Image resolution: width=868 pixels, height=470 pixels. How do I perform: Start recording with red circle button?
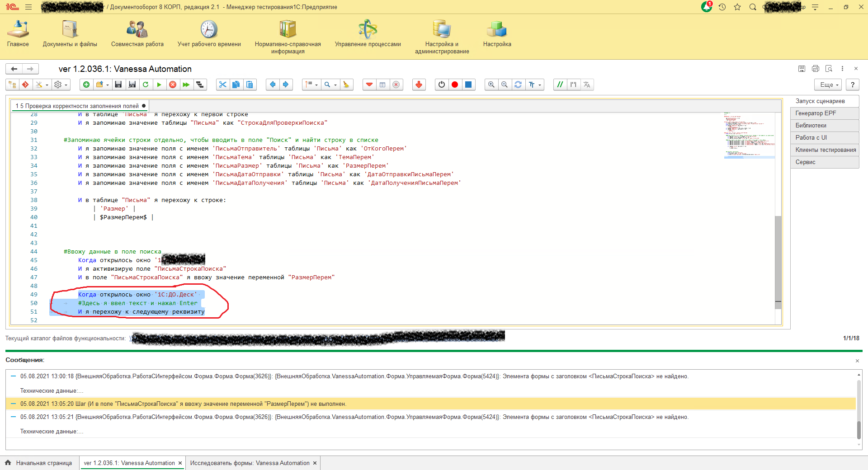455,85
